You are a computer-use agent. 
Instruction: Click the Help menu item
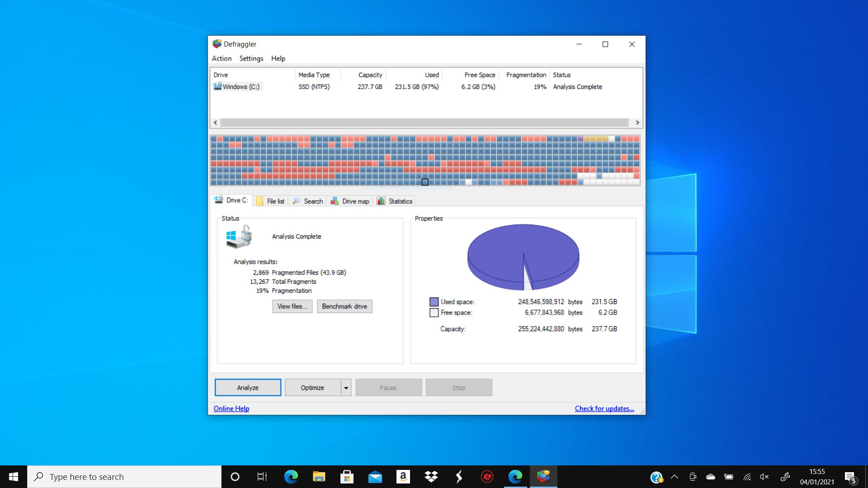tap(278, 58)
